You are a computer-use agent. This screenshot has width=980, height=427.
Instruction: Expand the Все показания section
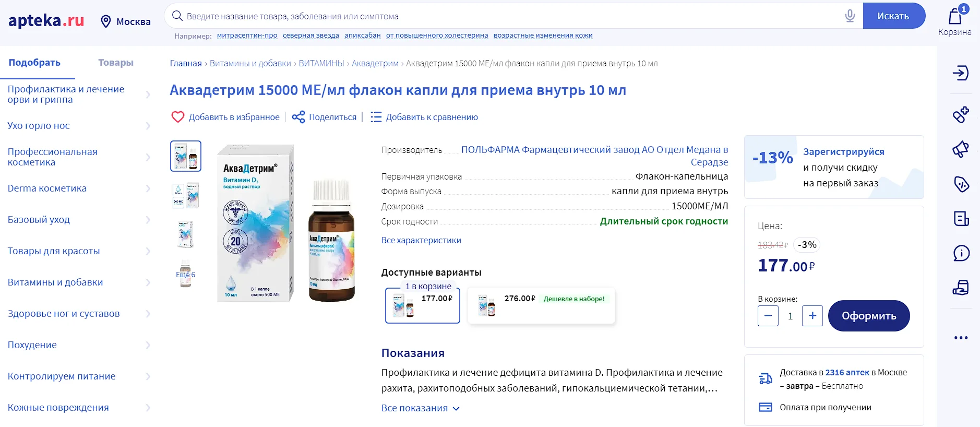[420, 408]
